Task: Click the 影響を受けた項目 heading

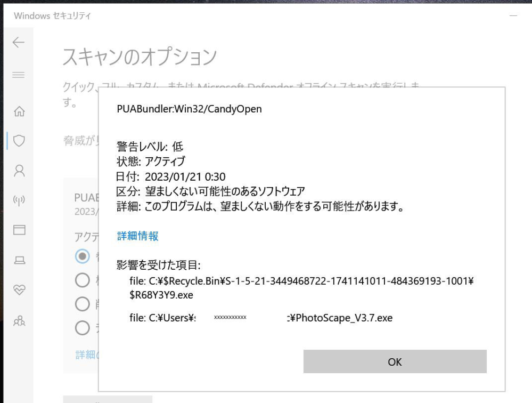Action: click(x=159, y=265)
